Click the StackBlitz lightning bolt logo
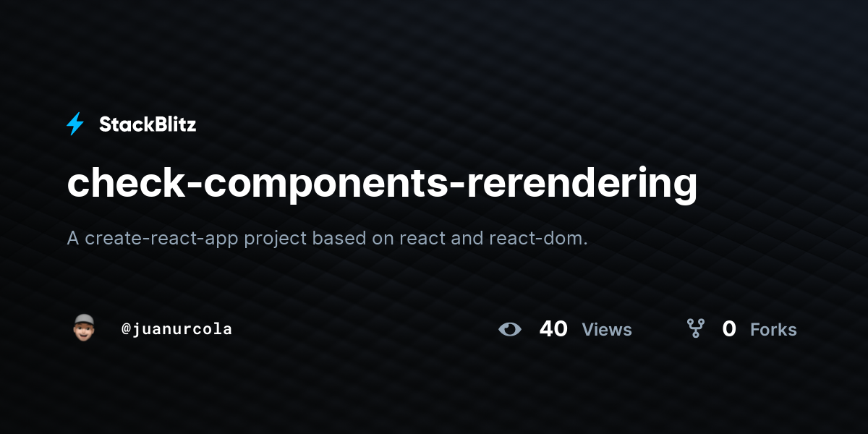 (x=75, y=124)
